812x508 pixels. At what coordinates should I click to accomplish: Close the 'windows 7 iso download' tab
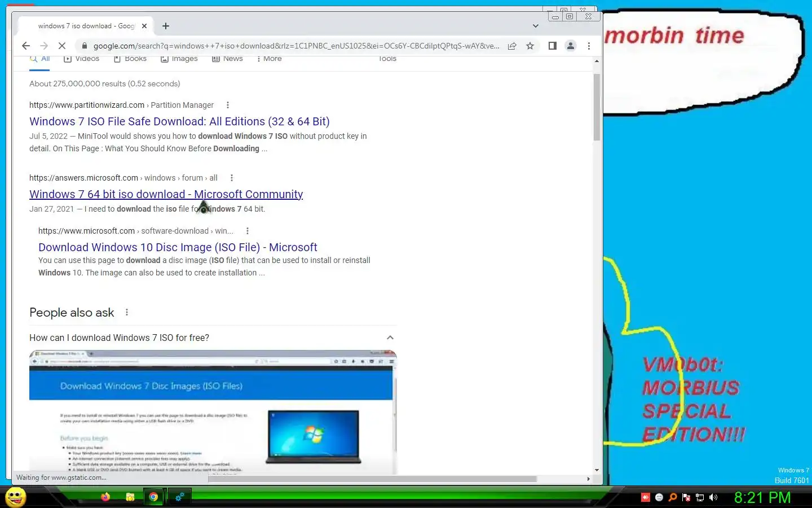(x=144, y=26)
